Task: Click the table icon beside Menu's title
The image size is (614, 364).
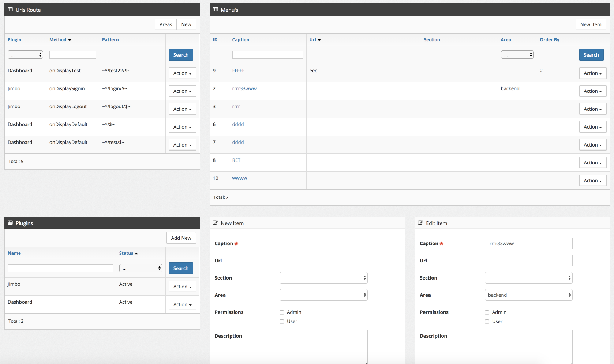Action: [215, 10]
